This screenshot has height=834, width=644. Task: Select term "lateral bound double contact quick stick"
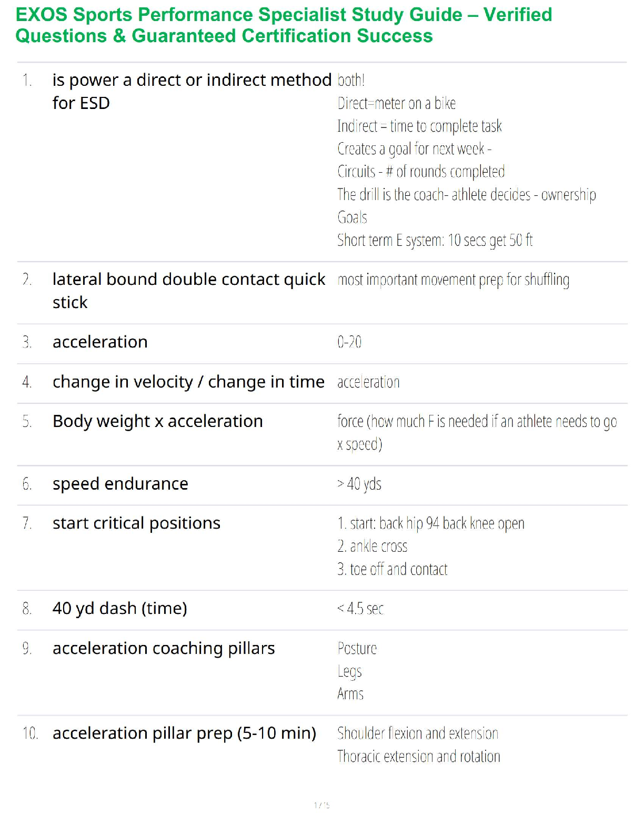click(x=188, y=280)
